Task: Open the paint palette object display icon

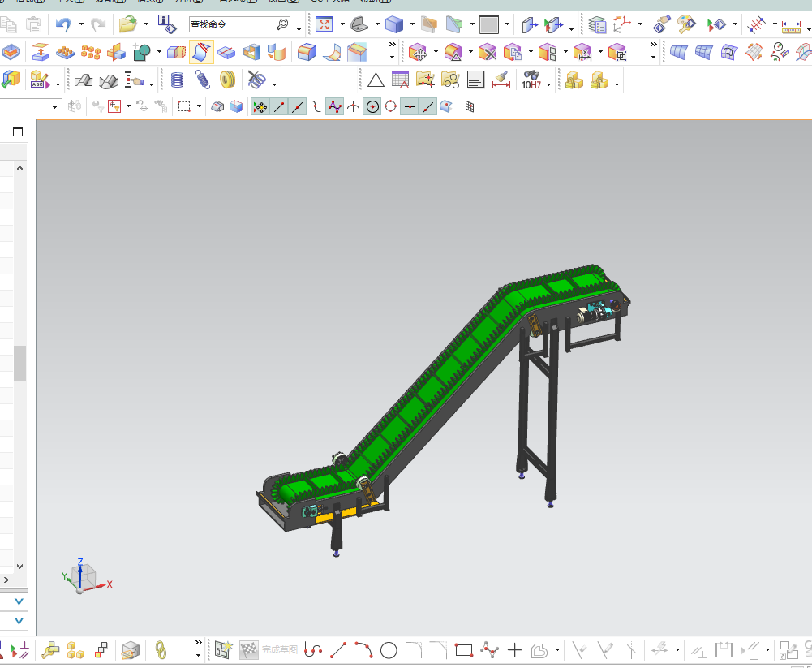Action: 687,24
